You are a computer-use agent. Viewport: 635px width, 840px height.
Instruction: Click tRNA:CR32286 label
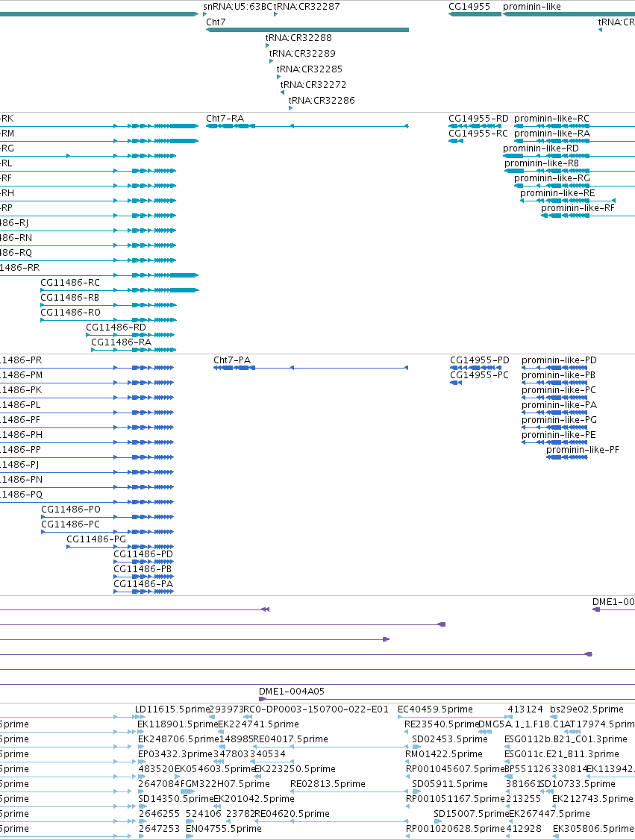coord(322,100)
